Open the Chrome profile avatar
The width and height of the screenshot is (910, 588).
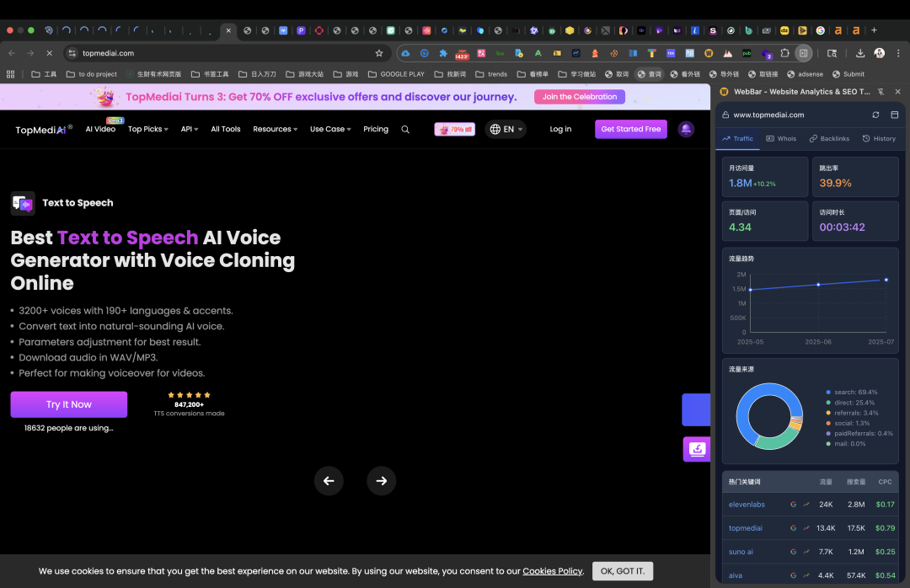tap(879, 53)
